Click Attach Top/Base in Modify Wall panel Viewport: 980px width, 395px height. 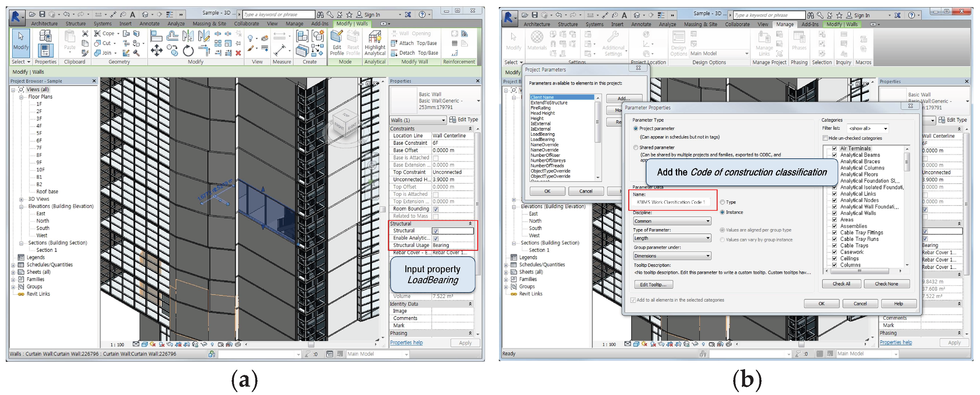(x=414, y=43)
